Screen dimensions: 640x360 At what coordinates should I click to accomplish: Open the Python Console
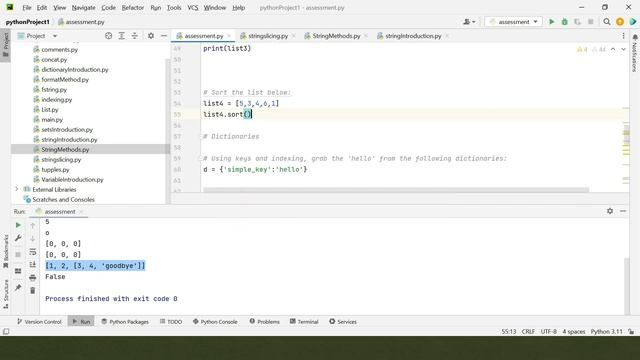click(215, 322)
